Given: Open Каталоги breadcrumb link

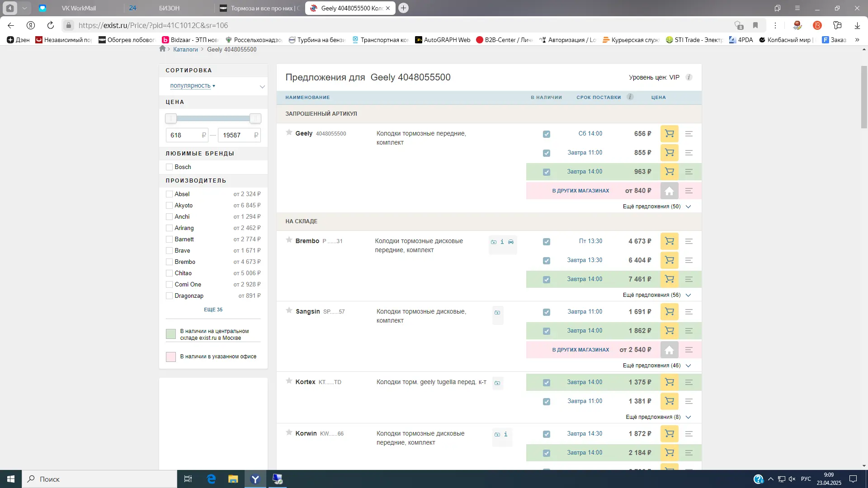Looking at the screenshot, I should [185, 49].
